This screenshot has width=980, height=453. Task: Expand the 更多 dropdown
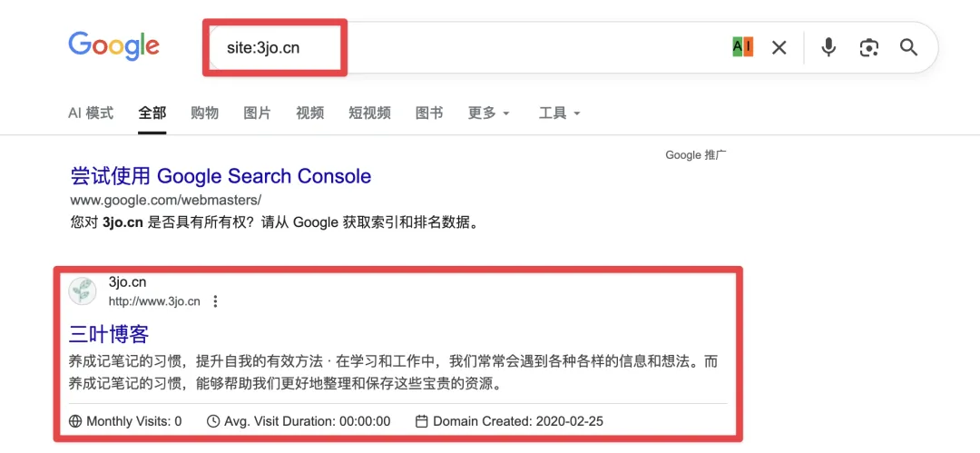(x=488, y=113)
